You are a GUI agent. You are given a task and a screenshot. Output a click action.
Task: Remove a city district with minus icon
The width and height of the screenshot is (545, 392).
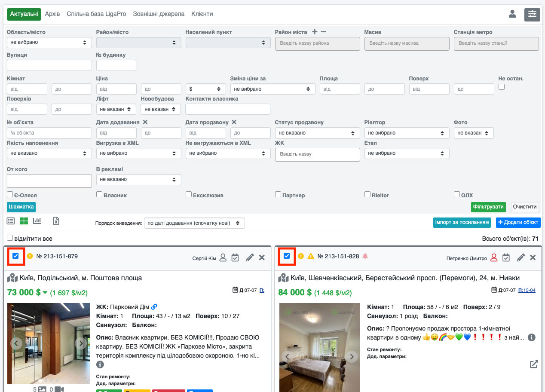[x=324, y=32]
